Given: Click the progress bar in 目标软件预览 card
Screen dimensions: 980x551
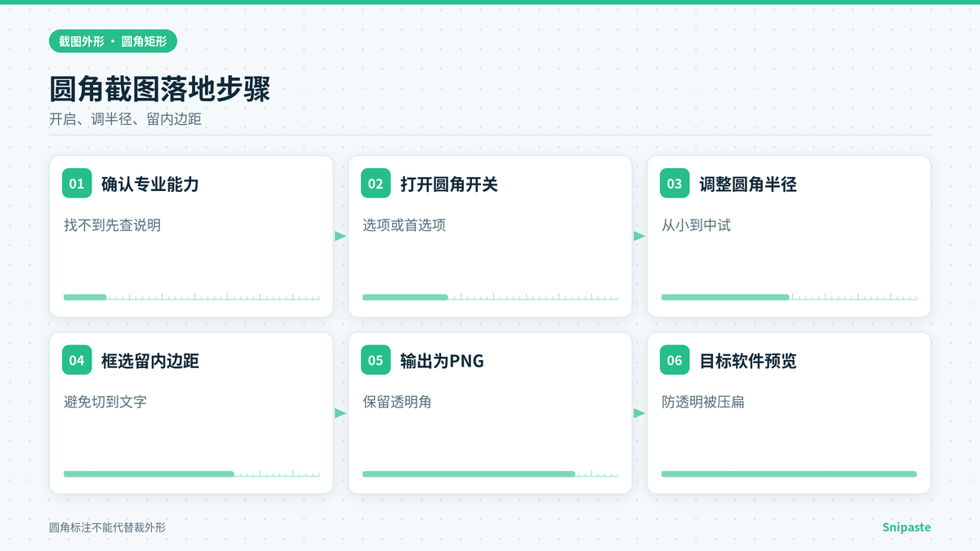Looking at the screenshot, I should pyautogui.click(x=789, y=473).
